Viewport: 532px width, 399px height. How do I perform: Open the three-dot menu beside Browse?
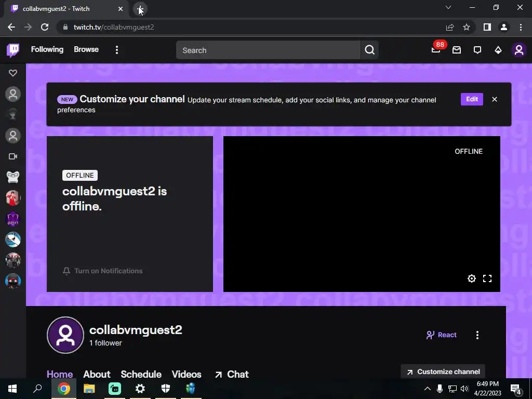pos(117,50)
